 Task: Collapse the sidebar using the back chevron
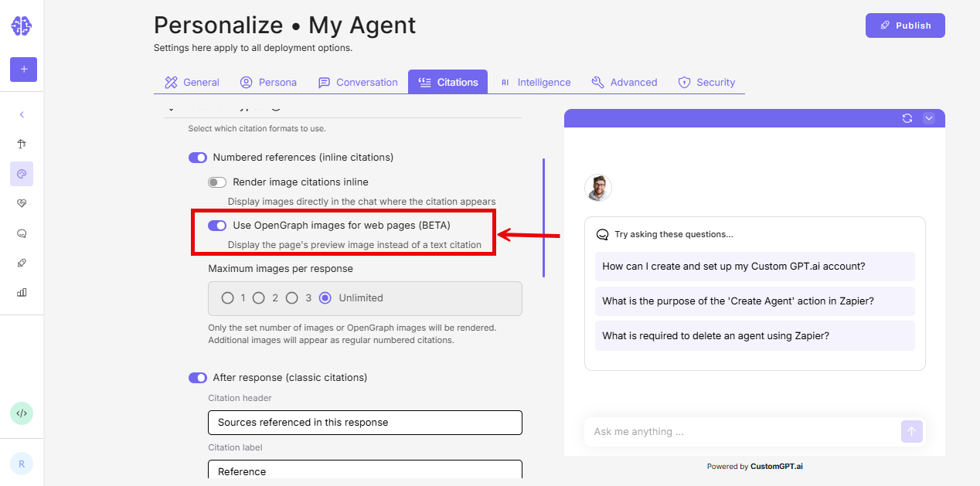coord(22,114)
